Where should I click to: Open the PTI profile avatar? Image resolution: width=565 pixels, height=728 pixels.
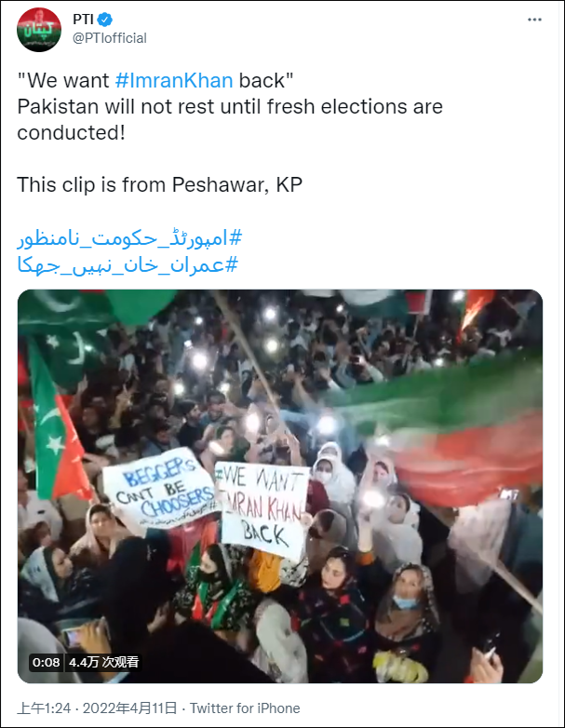click(39, 30)
